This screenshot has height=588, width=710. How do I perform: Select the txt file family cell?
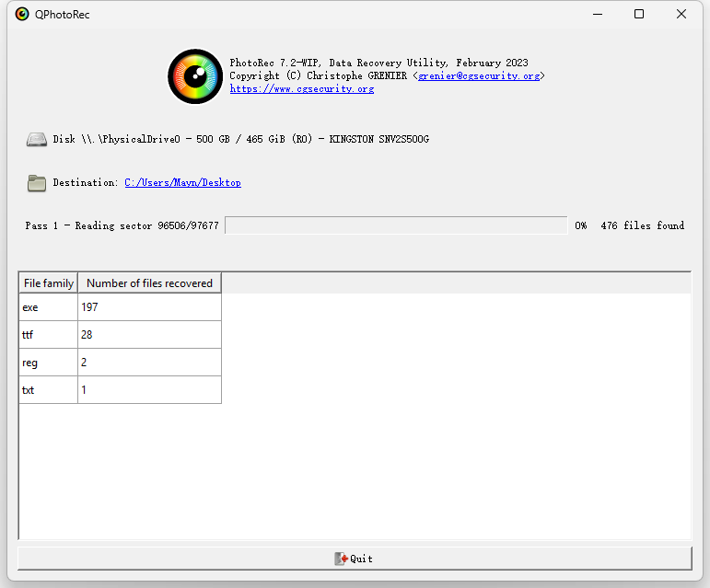pos(49,390)
